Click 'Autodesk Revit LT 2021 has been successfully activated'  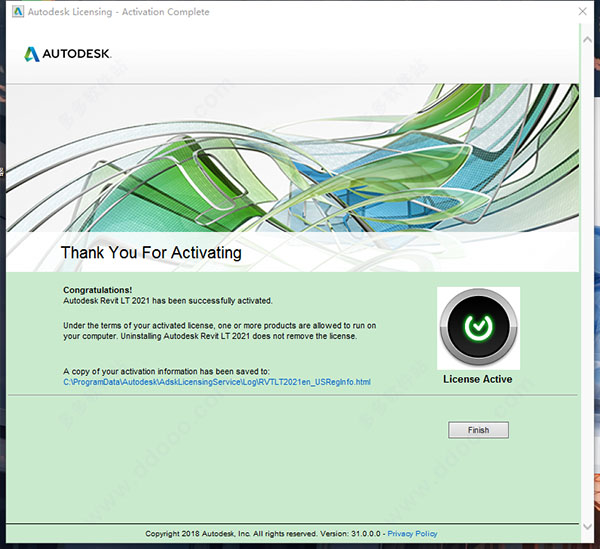(168, 301)
